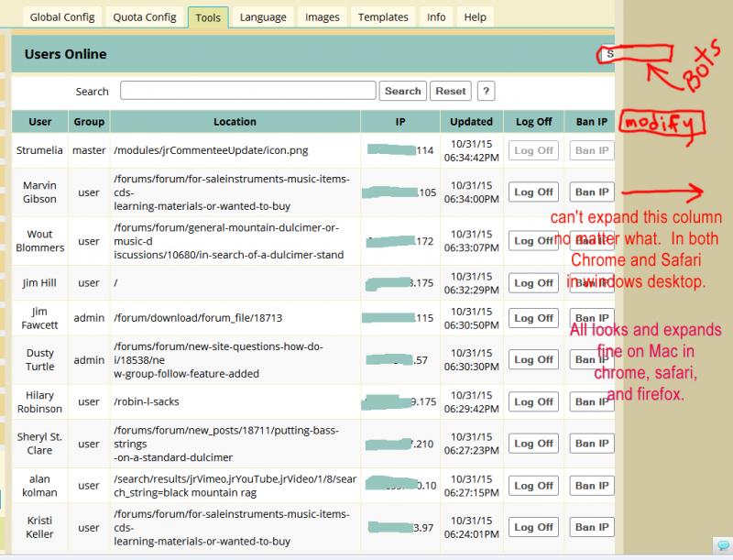Log off Dusty Turtle
Viewport: 733px width, 560px height.
(x=533, y=360)
